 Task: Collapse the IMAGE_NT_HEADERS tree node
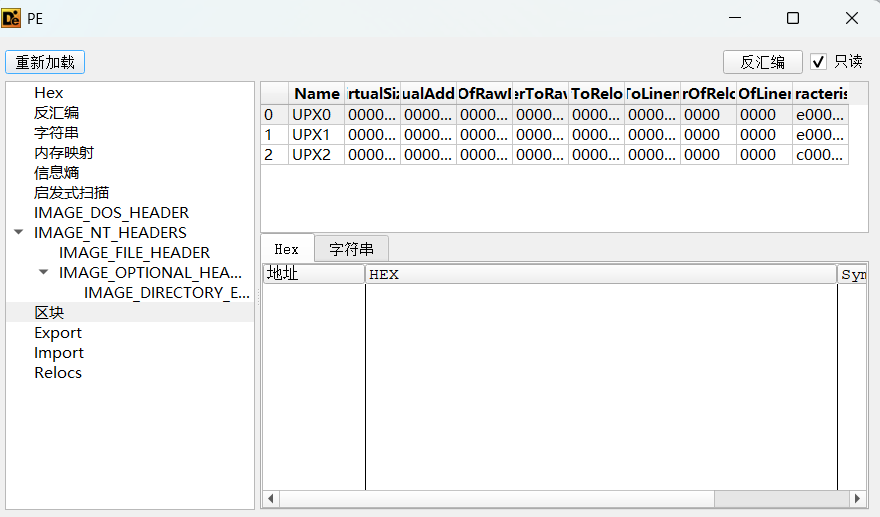(x=19, y=233)
